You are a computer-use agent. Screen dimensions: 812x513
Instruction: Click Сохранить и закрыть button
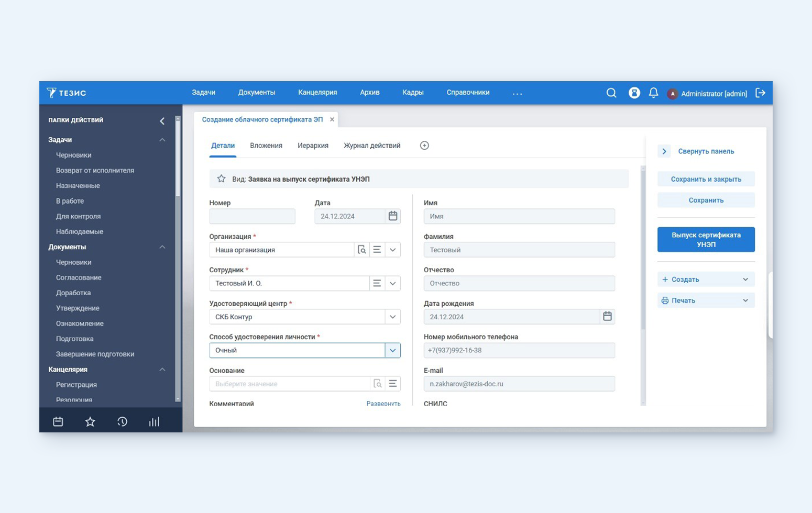tap(706, 179)
